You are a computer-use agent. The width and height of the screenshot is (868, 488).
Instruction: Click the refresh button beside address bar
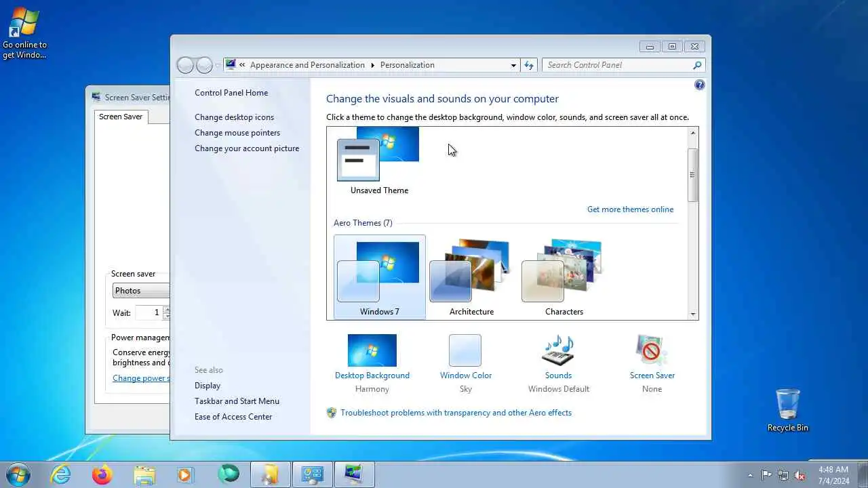click(x=529, y=65)
